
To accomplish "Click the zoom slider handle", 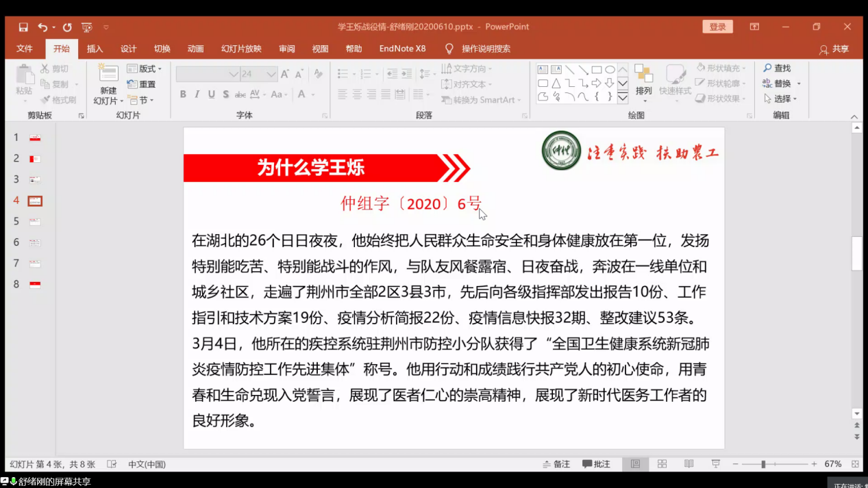I will 762,464.
